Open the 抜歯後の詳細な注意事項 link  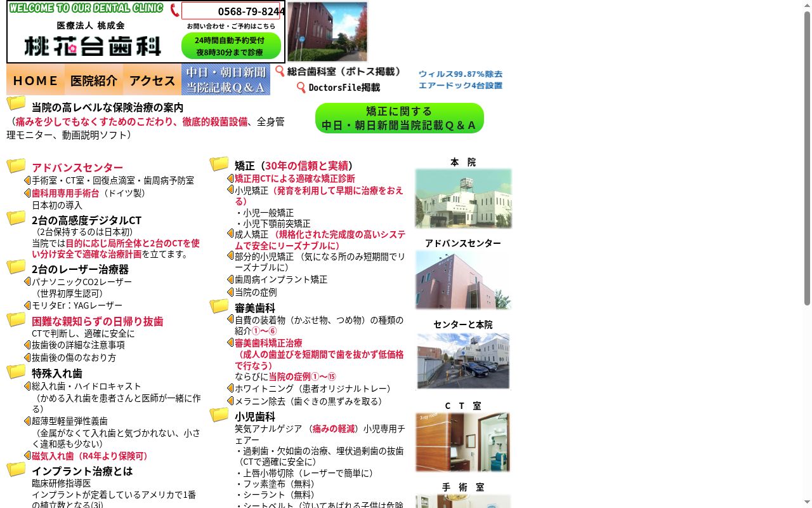click(x=78, y=345)
